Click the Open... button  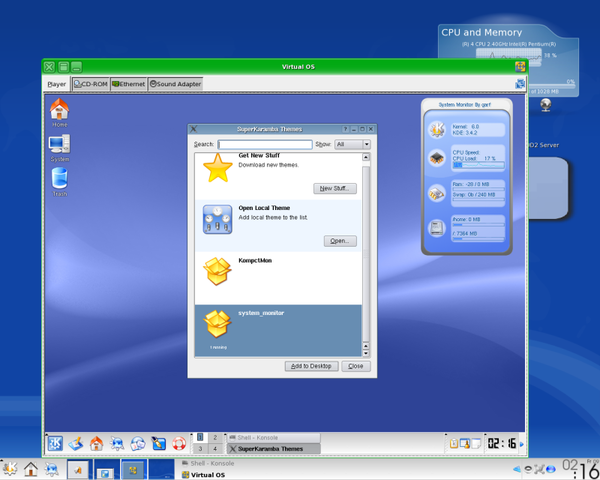pos(340,241)
